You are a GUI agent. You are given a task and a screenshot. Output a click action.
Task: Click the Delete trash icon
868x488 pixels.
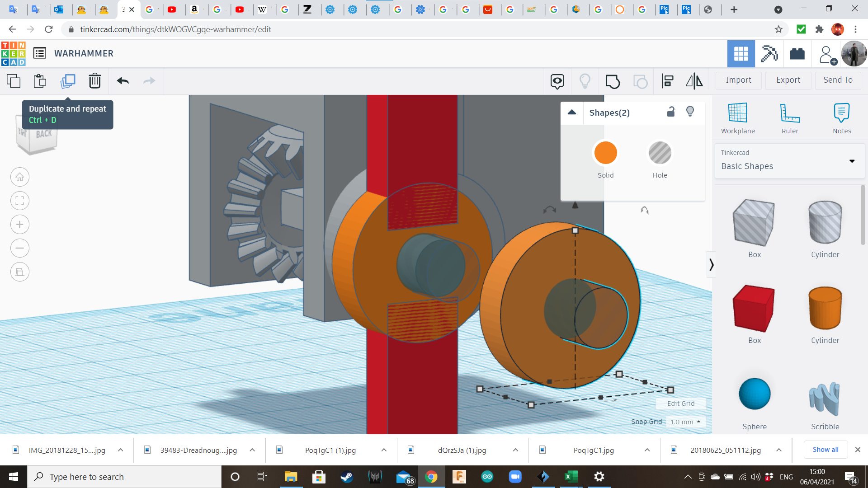point(95,81)
